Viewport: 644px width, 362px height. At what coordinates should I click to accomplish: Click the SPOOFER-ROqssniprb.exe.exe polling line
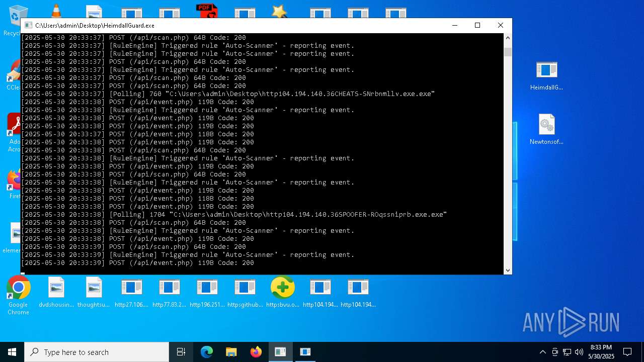pos(234,214)
